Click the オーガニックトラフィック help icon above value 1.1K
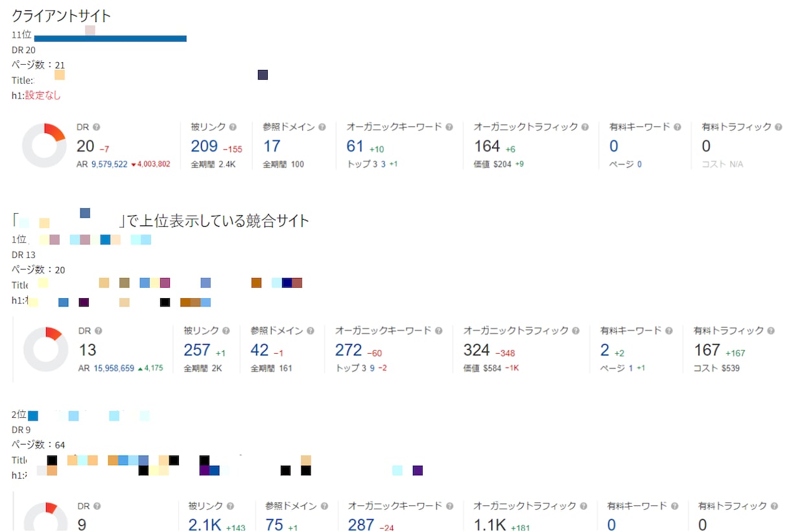The width and height of the screenshot is (791, 532). pos(583,507)
